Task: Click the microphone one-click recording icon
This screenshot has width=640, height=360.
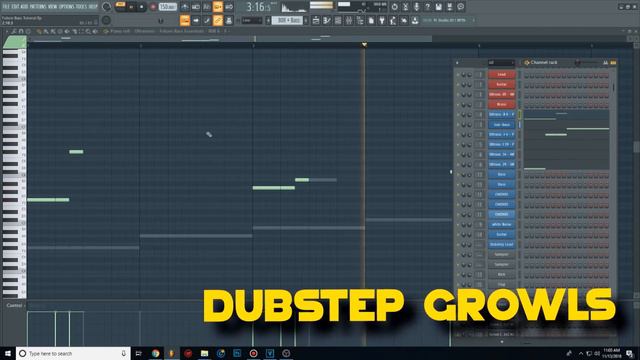Action: click(416, 7)
